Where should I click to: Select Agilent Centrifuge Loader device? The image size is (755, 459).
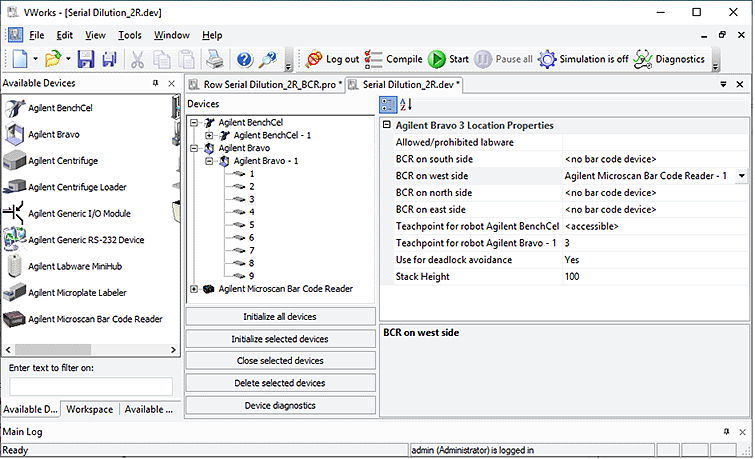[x=77, y=187]
